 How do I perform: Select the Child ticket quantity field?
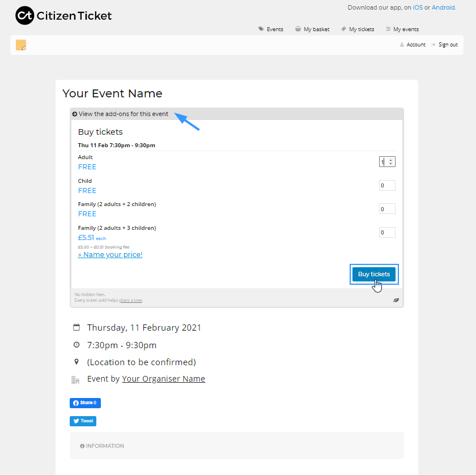pos(387,185)
